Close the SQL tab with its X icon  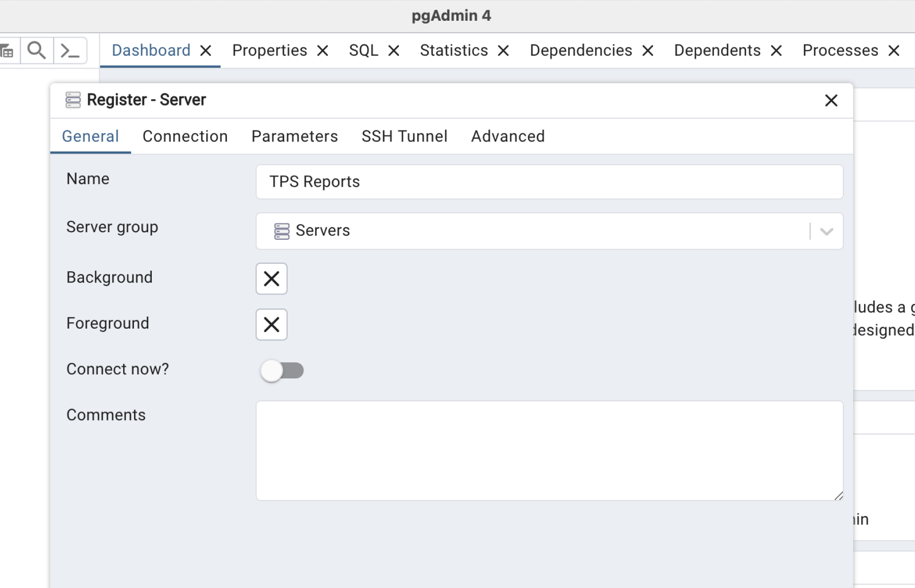393,50
